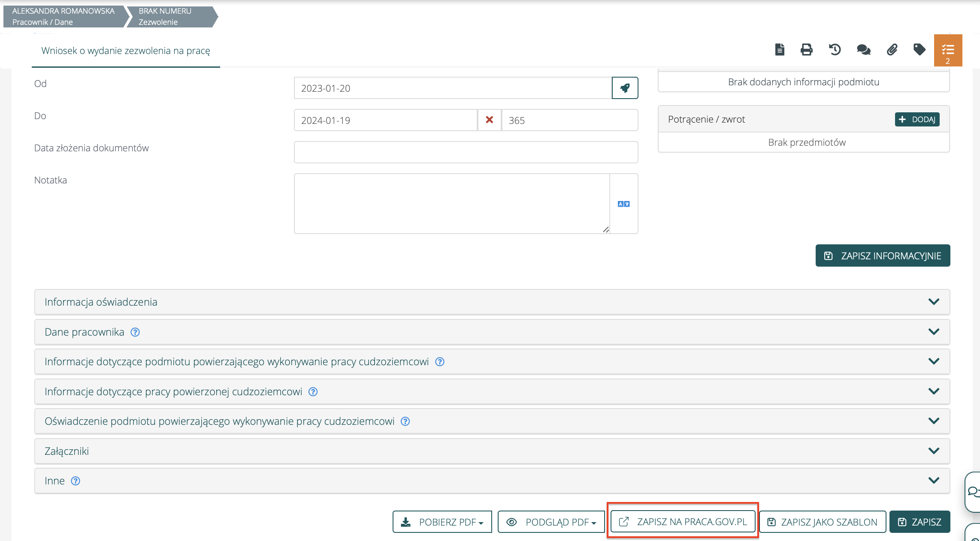Open the history clock icon

click(835, 50)
